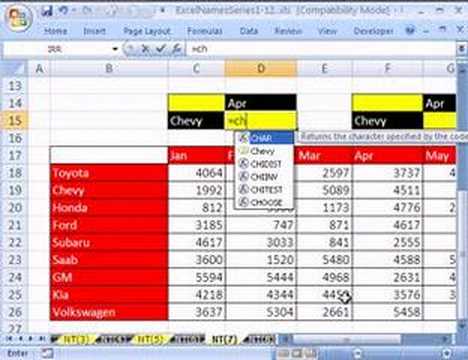Select column F header
Image resolution: width=468 pixels, height=360 pixels.
tap(387, 69)
